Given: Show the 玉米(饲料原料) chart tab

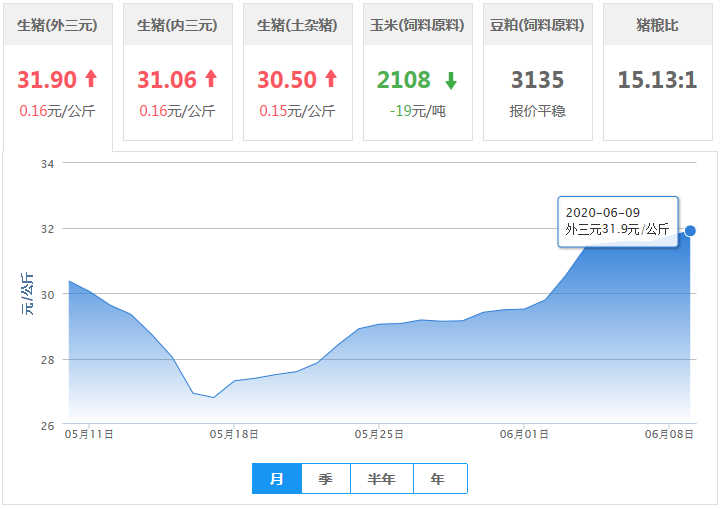Looking at the screenshot, I should tap(417, 25).
